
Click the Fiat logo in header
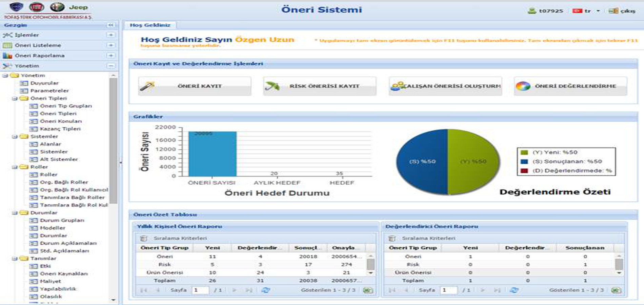pos(36,7)
